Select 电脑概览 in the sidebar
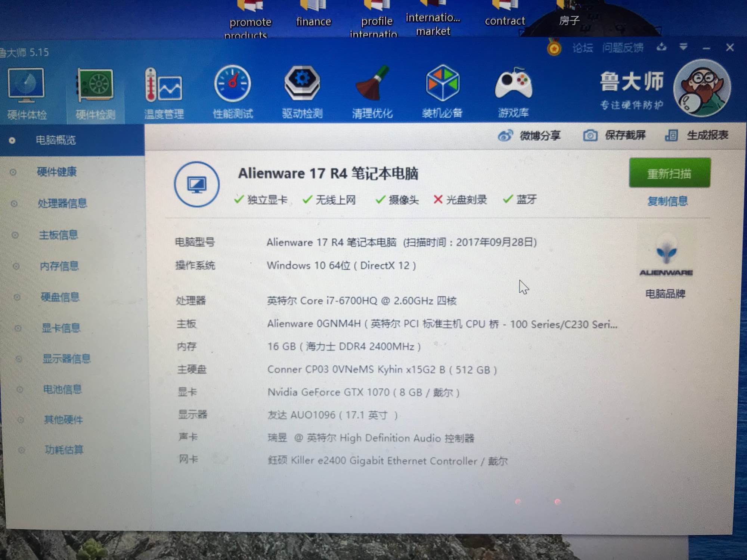747x560 pixels. (56, 140)
